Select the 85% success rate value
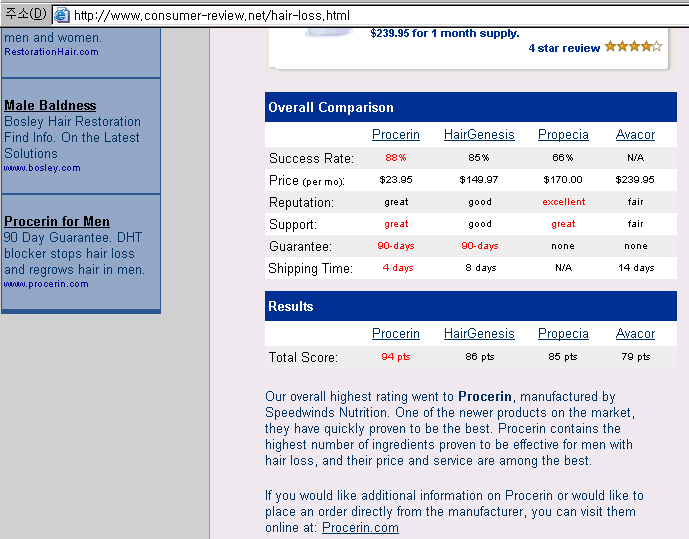The image size is (689, 539). point(479,158)
